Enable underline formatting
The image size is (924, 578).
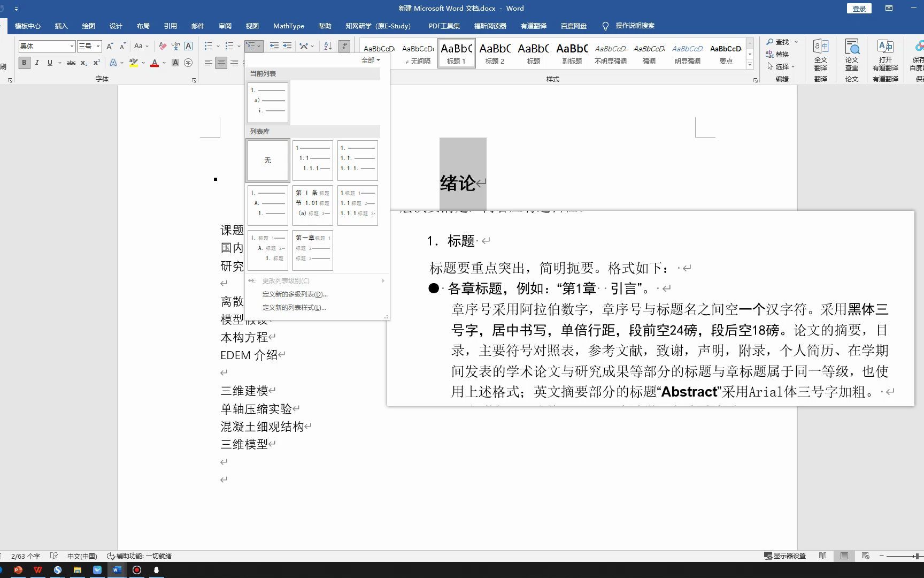tap(49, 63)
